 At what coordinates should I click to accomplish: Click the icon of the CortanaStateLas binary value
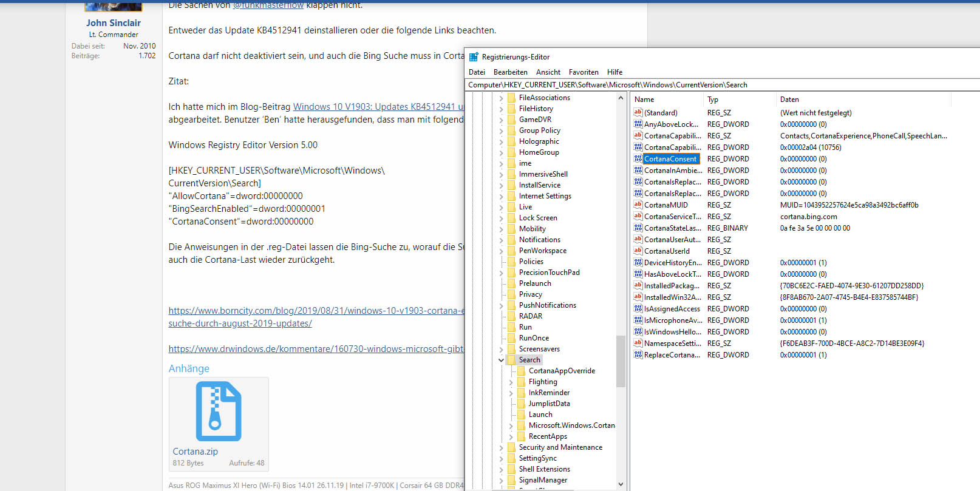638,228
